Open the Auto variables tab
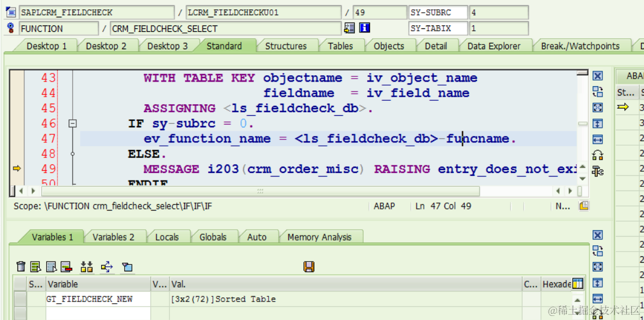The height and width of the screenshot is (320, 644). click(257, 237)
